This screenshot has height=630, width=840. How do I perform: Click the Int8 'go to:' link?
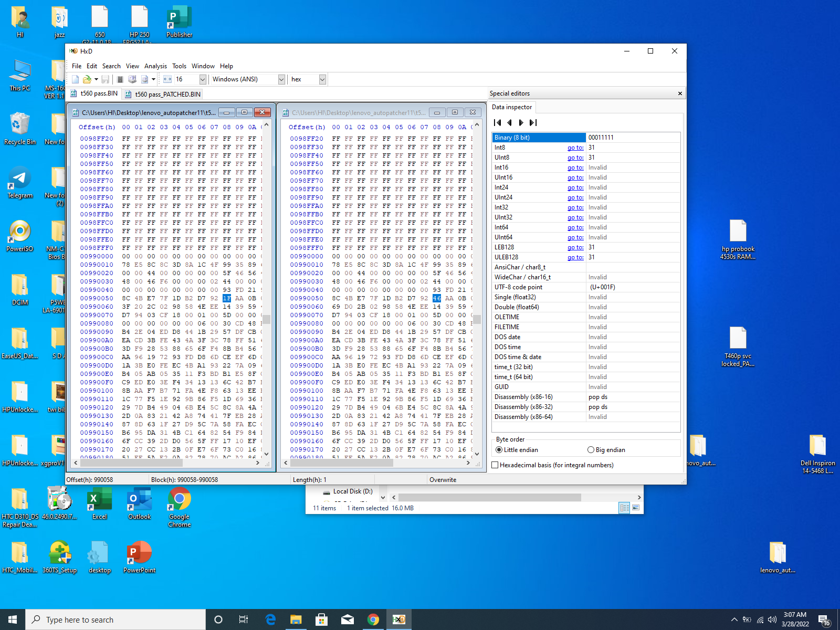click(x=575, y=148)
